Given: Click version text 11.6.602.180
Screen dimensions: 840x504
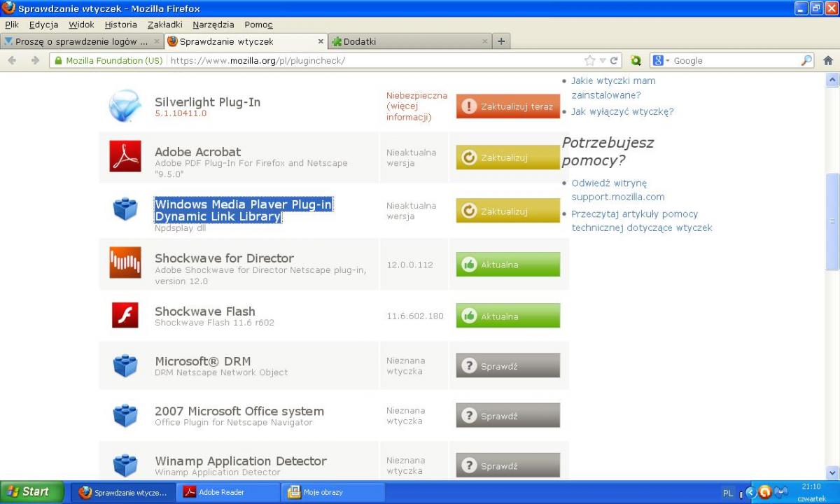Looking at the screenshot, I should (415, 316).
